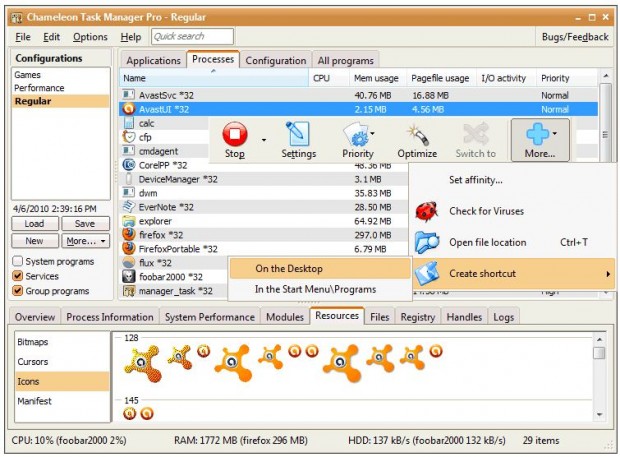Enable the System programs checkbox
The height and width of the screenshot is (457, 620).
pyautogui.click(x=17, y=261)
